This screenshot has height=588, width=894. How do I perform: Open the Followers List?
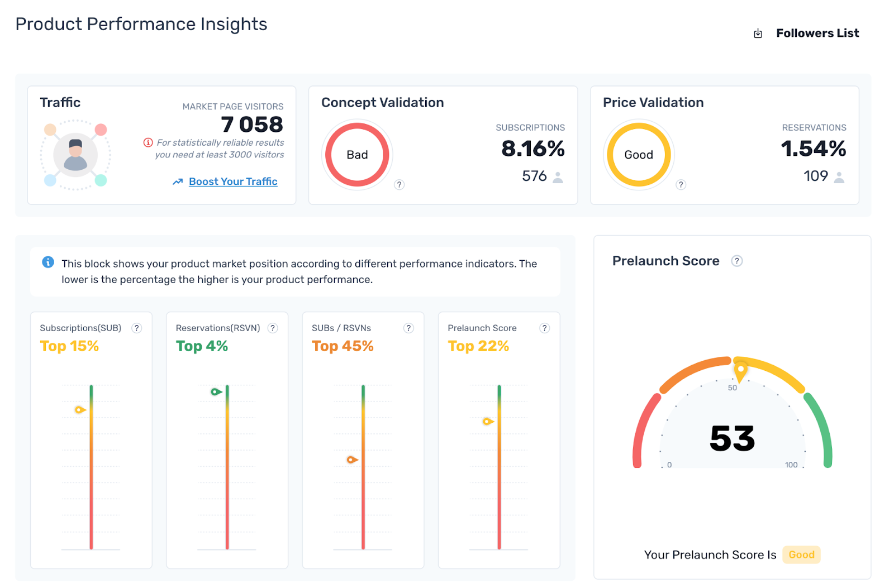[x=817, y=34]
